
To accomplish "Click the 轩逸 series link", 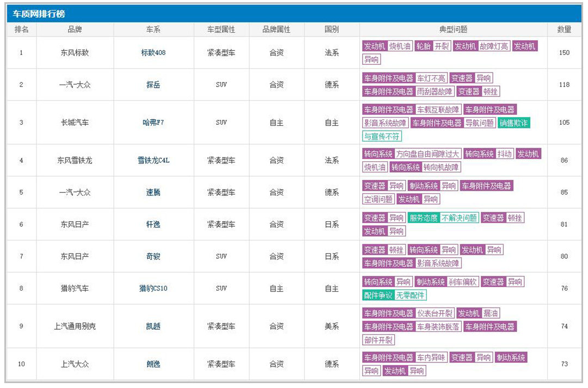I will 154,225.
